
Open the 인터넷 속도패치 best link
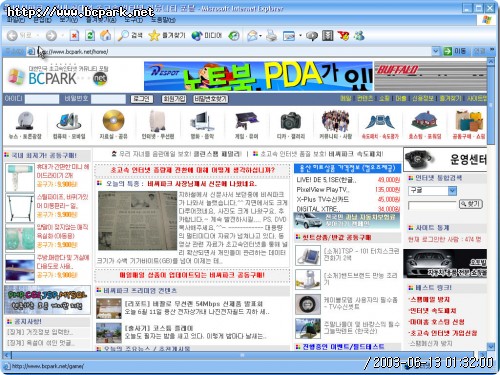coord(433,311)
